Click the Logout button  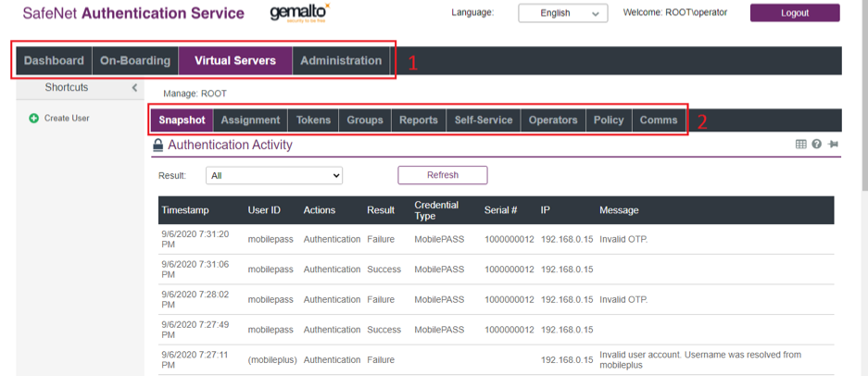pyautogui.click(x=795, y=13)
